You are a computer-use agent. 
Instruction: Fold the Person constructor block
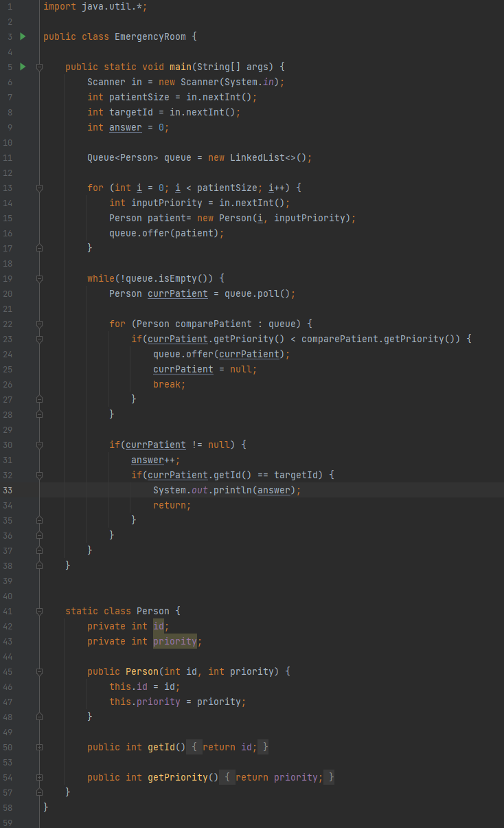[39, 671]
